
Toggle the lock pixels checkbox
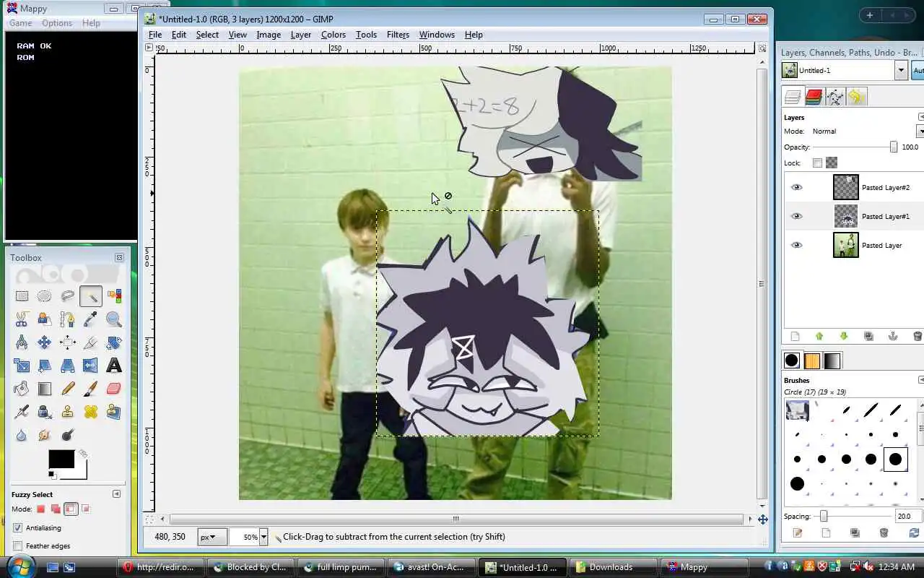coord(817,163)
